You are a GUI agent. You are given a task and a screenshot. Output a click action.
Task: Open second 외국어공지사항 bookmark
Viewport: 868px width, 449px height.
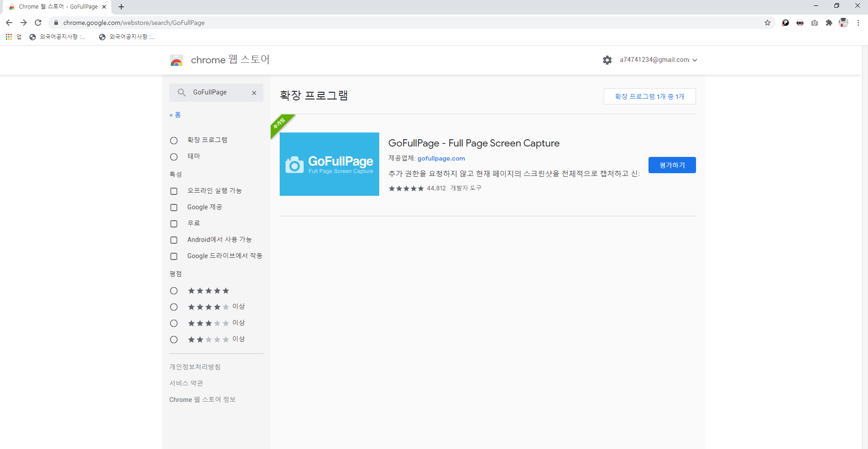pyautogui.click(x=127, y=37)
